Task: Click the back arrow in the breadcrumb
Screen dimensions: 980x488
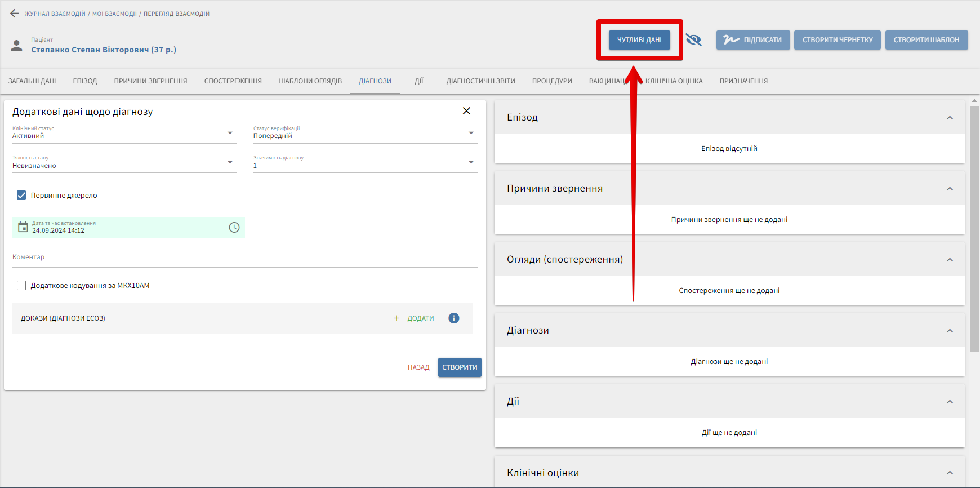Action: coord(15,14)
